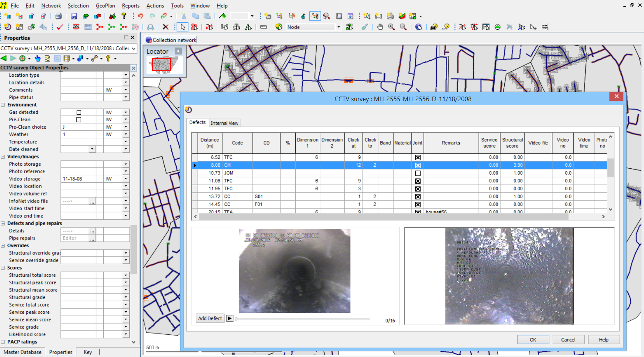Open the grid window table icon
Image resolution: width=644 pixels, height=357 pixels.
[88, 27]
